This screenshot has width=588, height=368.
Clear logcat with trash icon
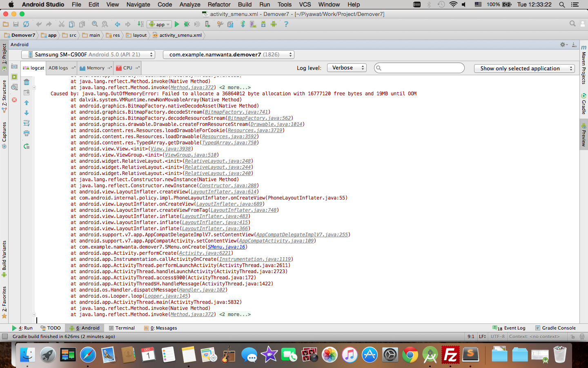coord(27,82)
